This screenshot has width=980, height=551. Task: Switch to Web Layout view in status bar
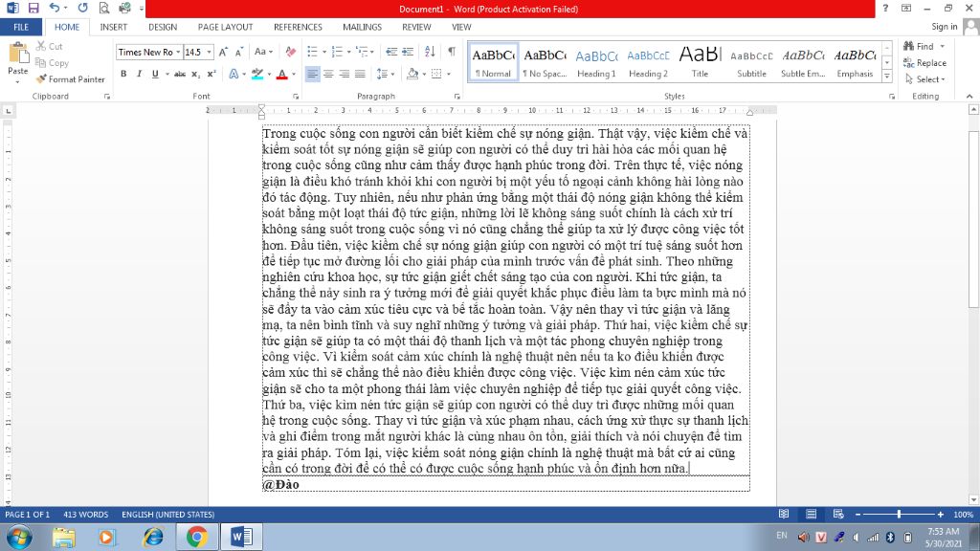pos(838,514)
